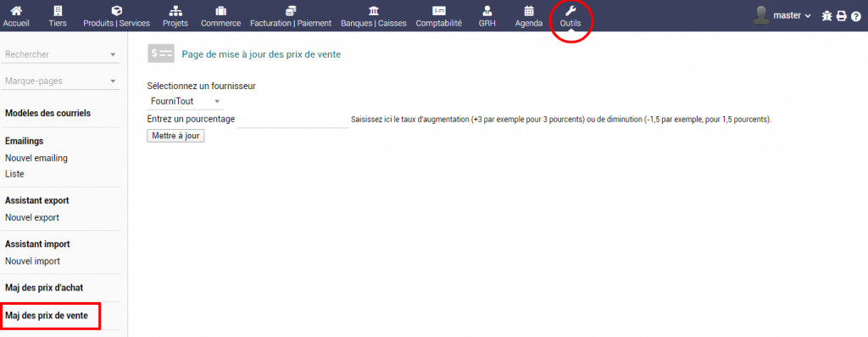Open the GRH person icon
Screen dimensions: 868x337
[487, 11]
